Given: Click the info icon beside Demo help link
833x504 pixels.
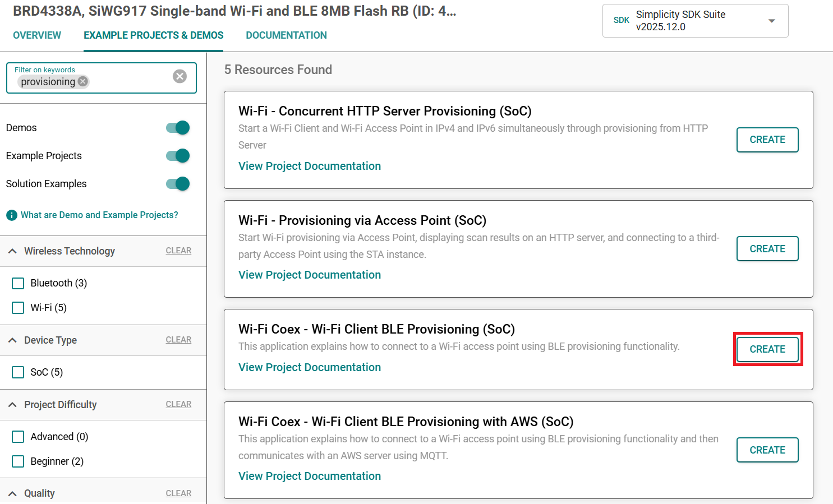Looking at the screenshot, I should pos(11,215).
